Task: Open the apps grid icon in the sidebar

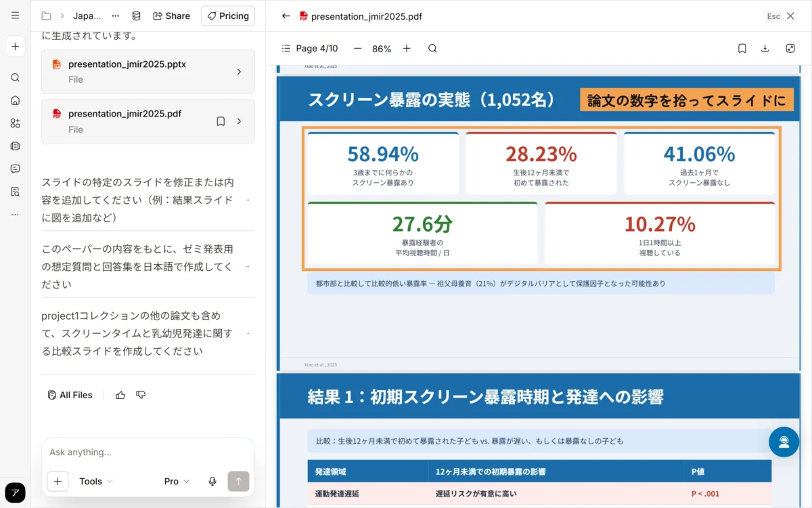Action: point(15,123)
